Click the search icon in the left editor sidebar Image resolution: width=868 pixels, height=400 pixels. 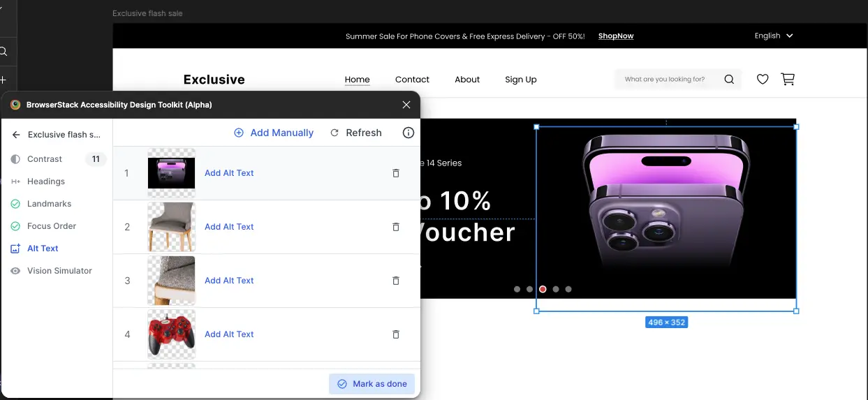coord(3,52)
